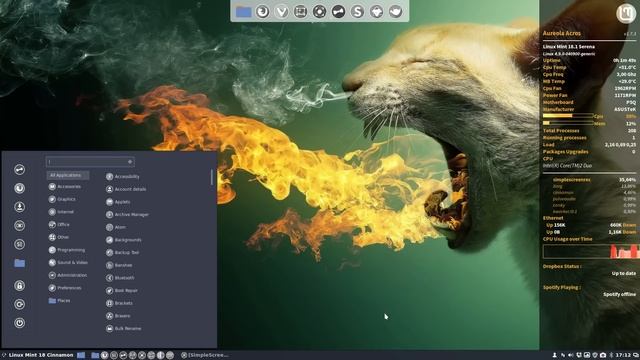Click the Linux Mint 18 Cinnamon menu button
640x360 pixels.
(38, 355)
